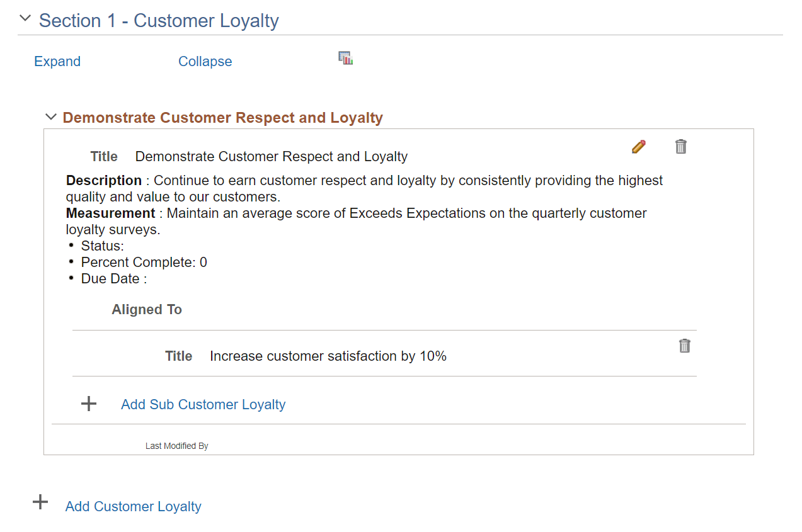Click the Expand link
The image size is (802, 532).
[x=57, y=62]
